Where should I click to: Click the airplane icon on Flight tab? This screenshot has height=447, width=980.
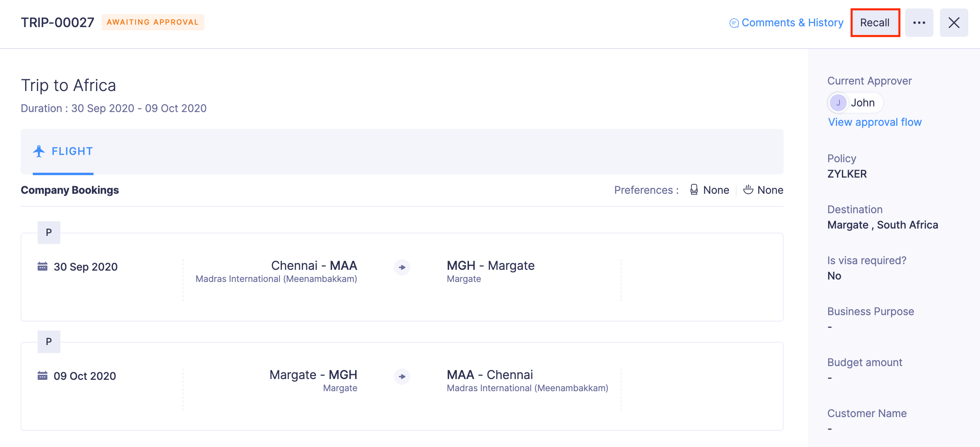pyautogui.click(x=39, y=151)
